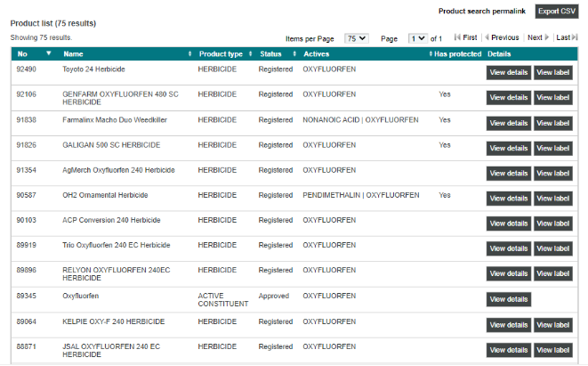Screen dimensions: 588x366
Task: Click product number 90587
Action: (x=27, y=195)
